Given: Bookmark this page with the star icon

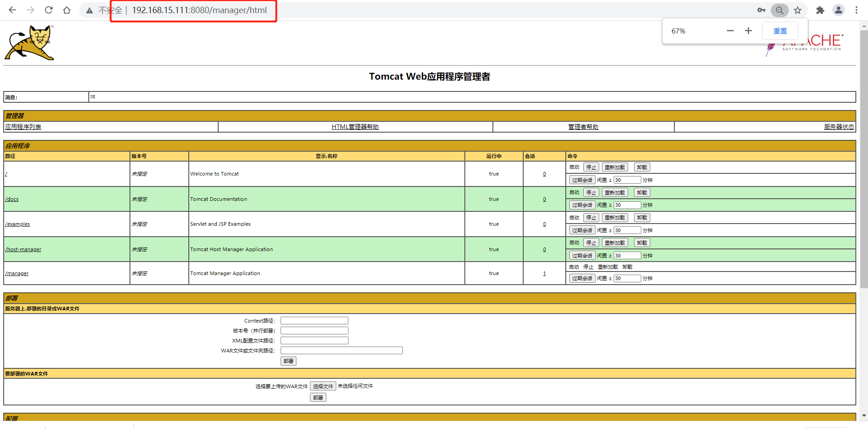Looking at the screenshot, I should click(x=798, y=10).
